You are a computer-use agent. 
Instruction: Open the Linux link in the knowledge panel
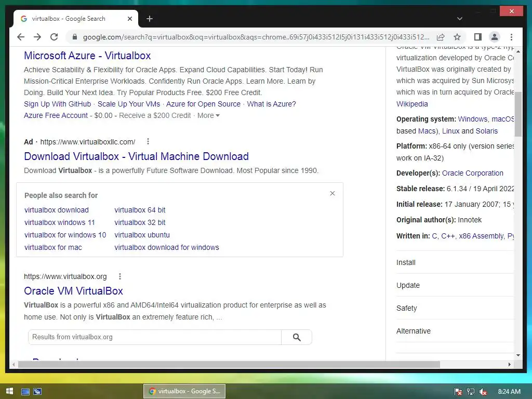click(x=450, y=131)
